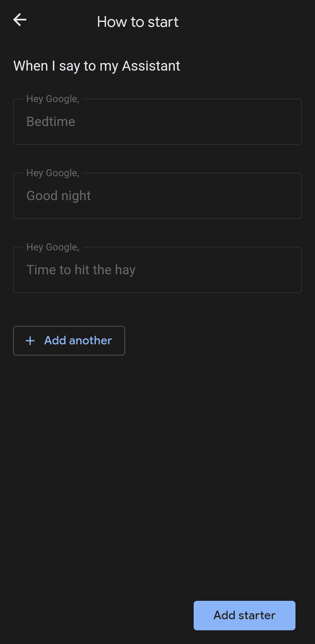Click the Hey Google label above Good night
Screen dimensions: 315x644
tap(53, 173)
